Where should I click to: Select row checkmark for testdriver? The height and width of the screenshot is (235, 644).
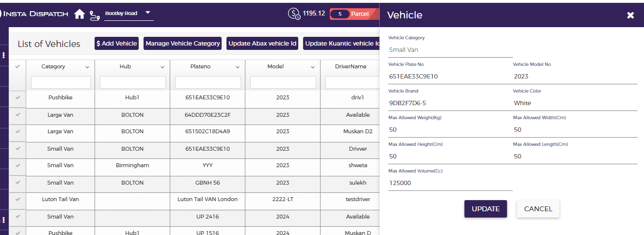pyautogui.click(x=18, y=199)
